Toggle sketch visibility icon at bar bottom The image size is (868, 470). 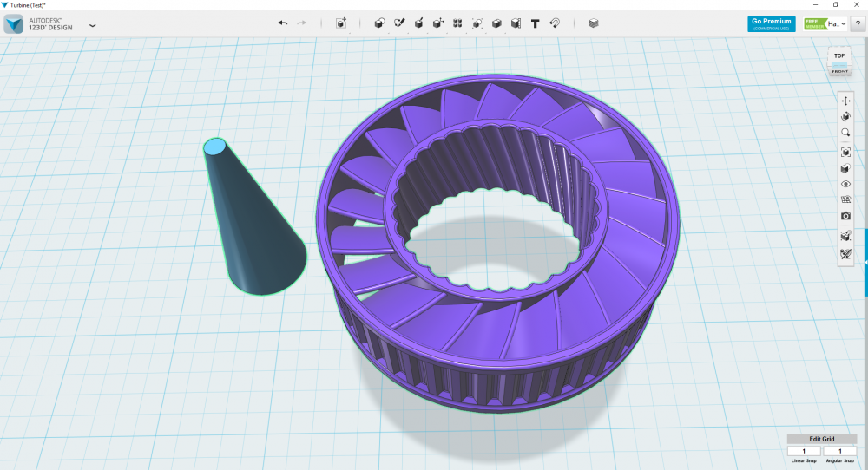[x=845, y=254]
